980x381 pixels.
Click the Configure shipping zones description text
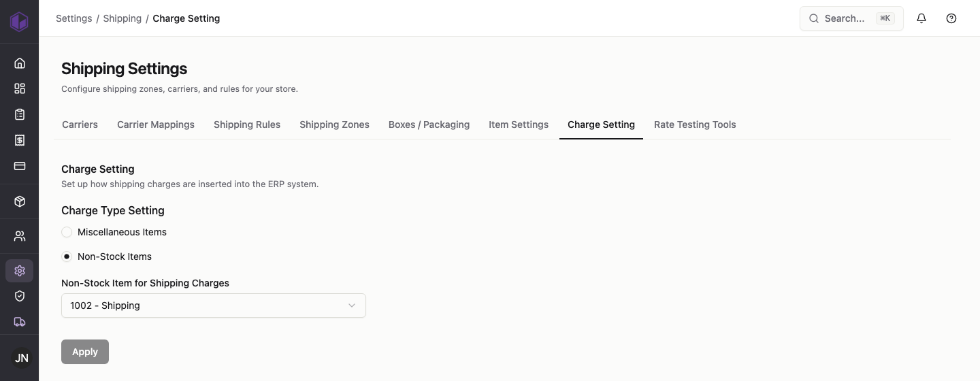tap(180, 88)
